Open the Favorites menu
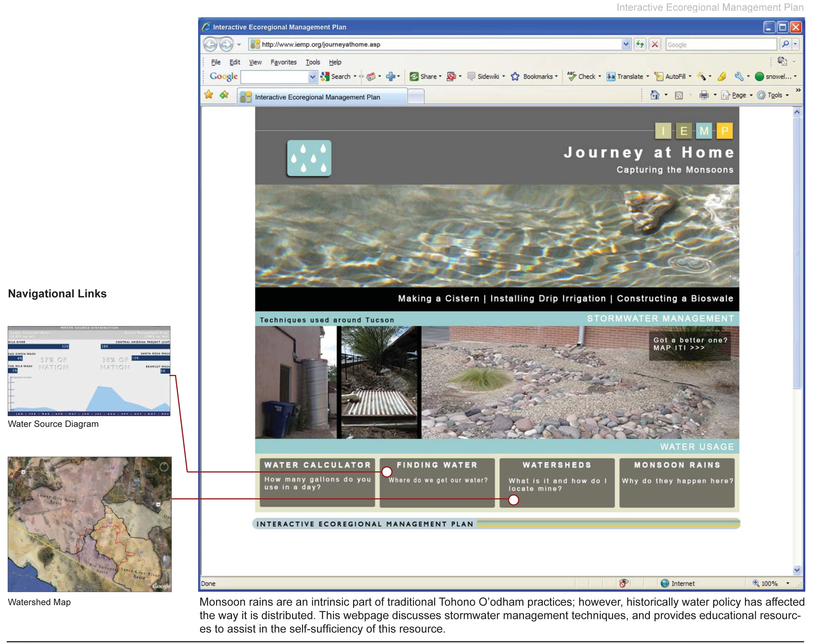Image resolution: width=831 pixels, height=644 pixels. (x=283, y=62)
